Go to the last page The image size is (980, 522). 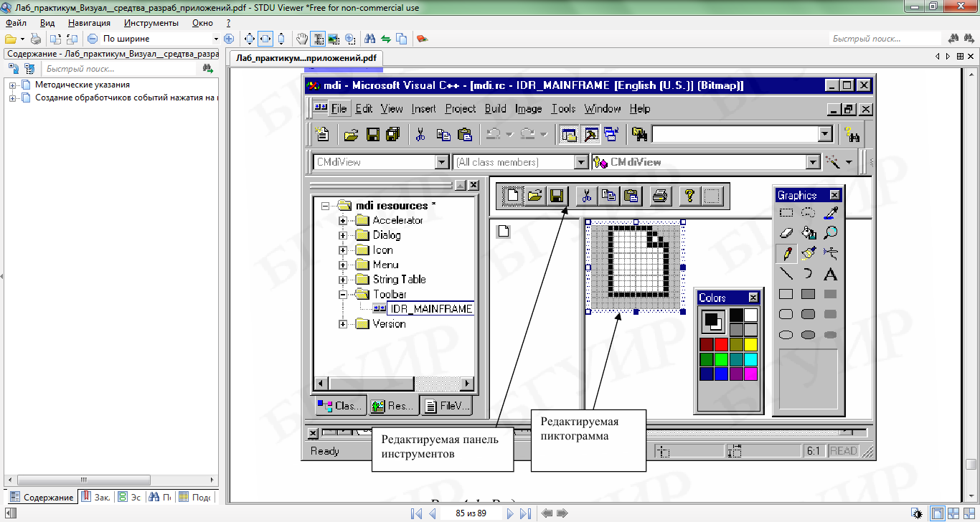click(525, 513)
